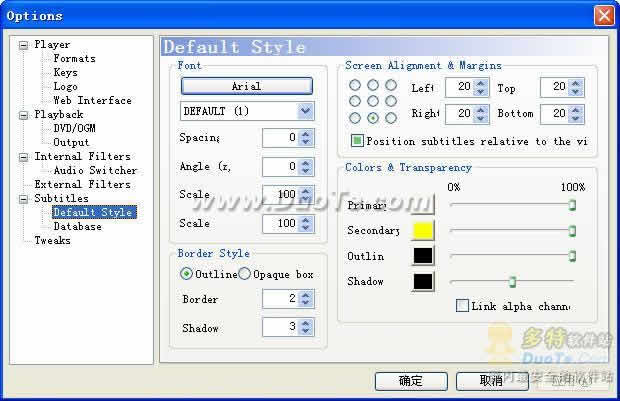Select bottom-right screen alignment
Image resolution: width=620 pixels, height=401 pixels.
pyautogui.click(x=391, y=118)
